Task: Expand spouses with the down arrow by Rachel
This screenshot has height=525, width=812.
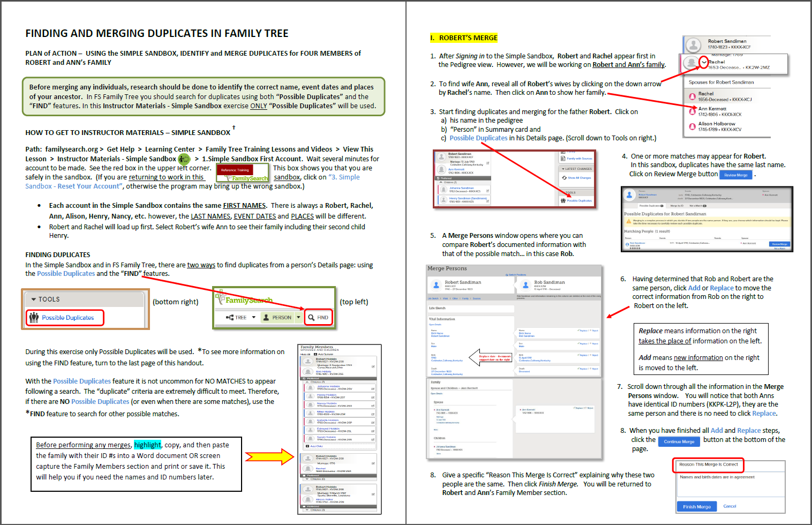Action: pos(704,63)
